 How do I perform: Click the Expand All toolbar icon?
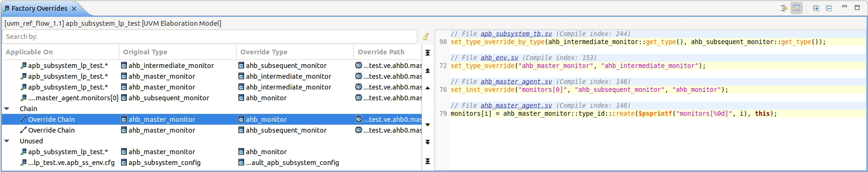pos(816,8)
